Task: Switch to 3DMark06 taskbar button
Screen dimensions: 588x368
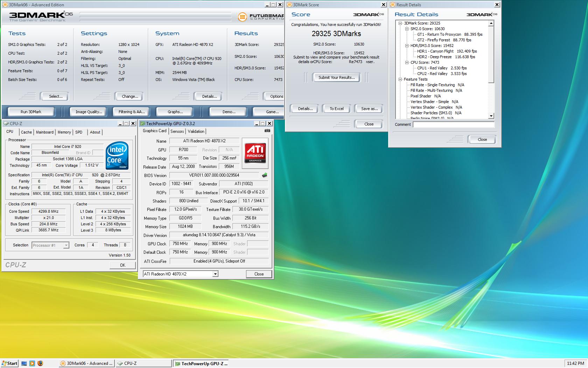Action: click(86, 363)
